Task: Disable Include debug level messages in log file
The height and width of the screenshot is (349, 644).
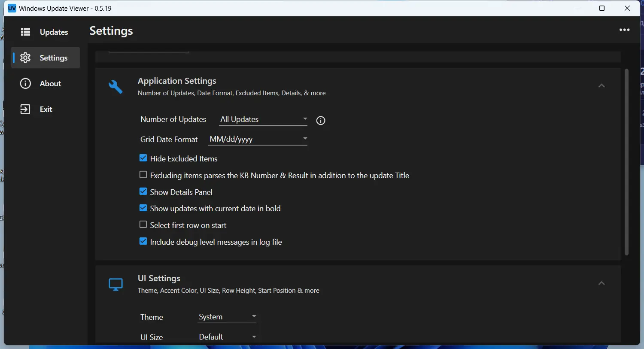Action: 143,241
